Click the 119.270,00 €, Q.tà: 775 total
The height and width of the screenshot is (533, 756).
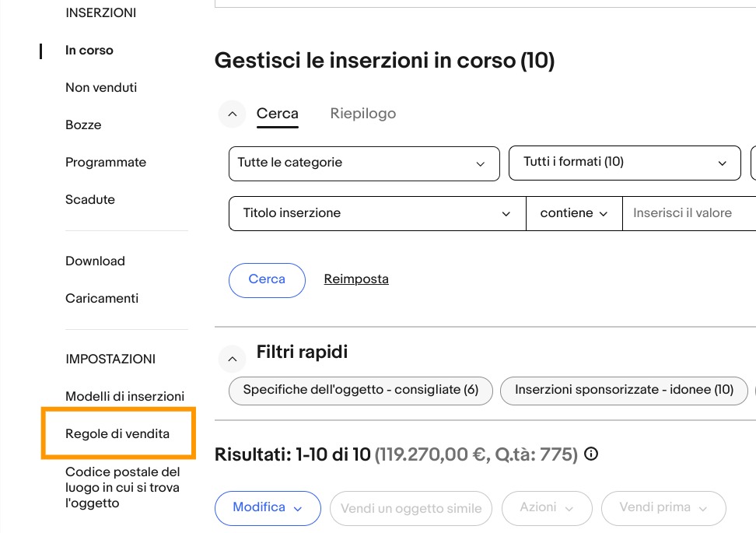tap(476, 454)
